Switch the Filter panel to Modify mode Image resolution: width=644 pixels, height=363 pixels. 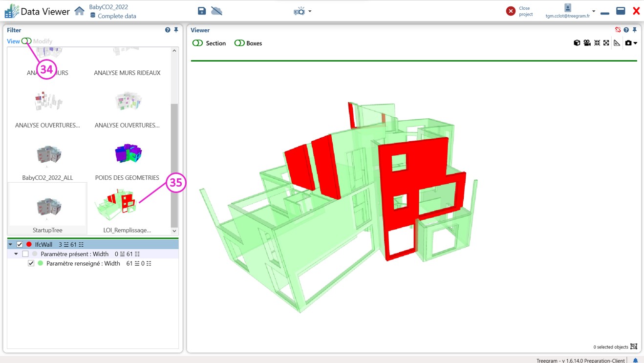26,41
